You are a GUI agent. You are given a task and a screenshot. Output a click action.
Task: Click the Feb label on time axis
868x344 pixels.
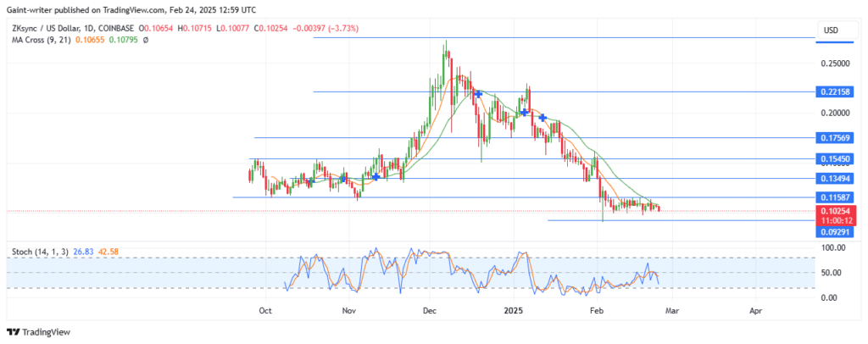click(x=596, y=311)
